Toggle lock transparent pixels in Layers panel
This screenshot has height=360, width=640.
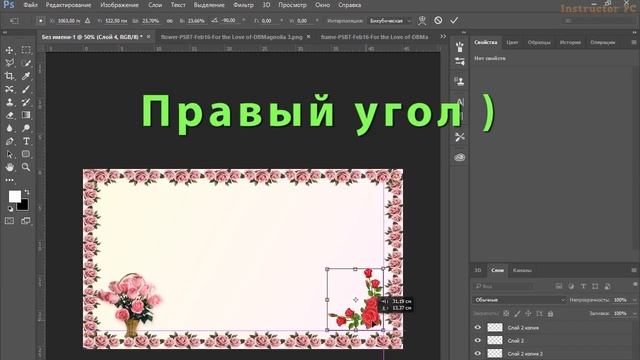pyautogui.click(x=506, y=313)
